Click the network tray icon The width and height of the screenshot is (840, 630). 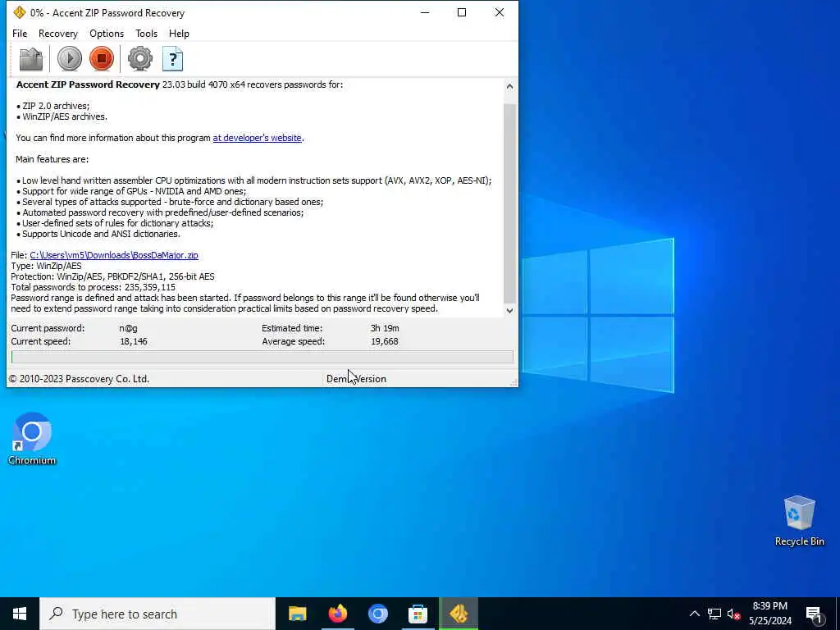pos(714,614)
